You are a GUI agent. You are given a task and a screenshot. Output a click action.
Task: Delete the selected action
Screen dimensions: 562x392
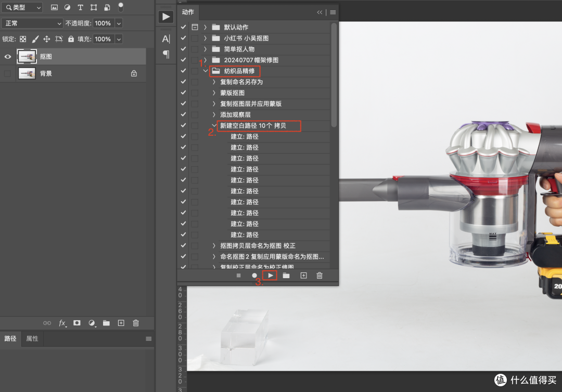[x=320, y=276]
